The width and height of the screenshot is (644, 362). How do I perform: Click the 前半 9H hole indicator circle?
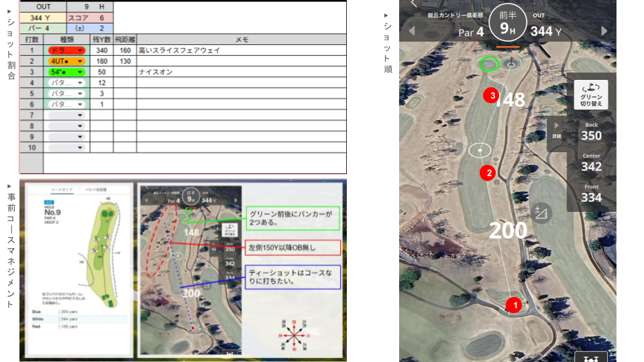(508, 23)
